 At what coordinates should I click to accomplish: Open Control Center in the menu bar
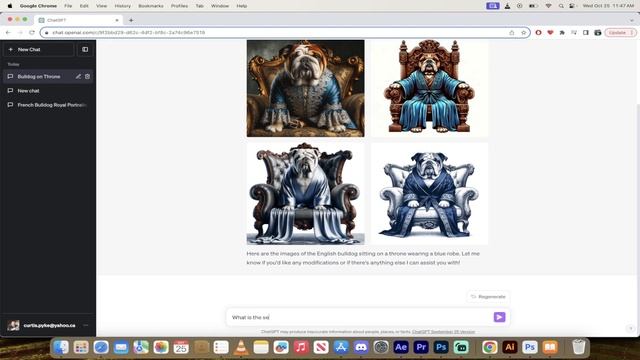click(573, 6)
